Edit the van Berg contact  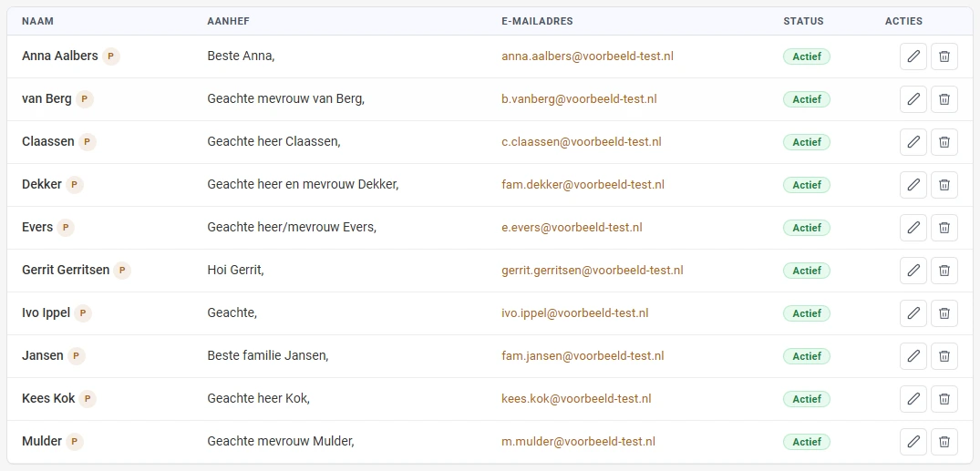pyautogui.click(x=913, y=99)
